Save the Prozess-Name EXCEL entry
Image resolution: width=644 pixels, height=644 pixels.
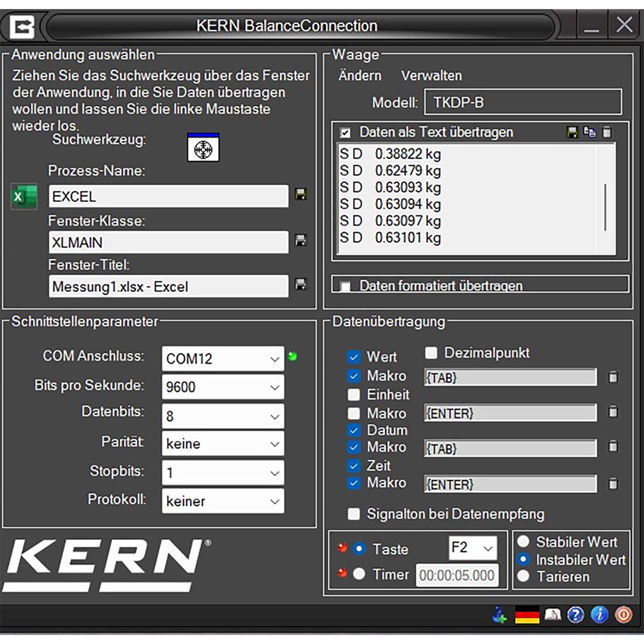coord(301,194)
